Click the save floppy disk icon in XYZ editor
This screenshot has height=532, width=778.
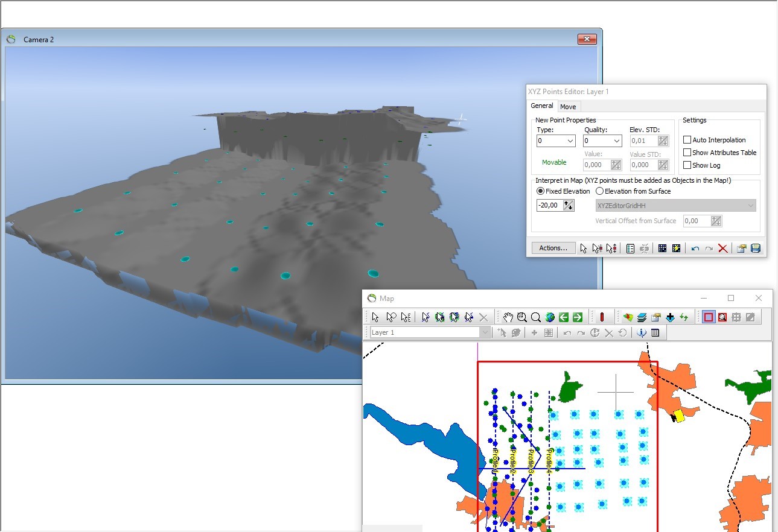click(x=755, y=248)
